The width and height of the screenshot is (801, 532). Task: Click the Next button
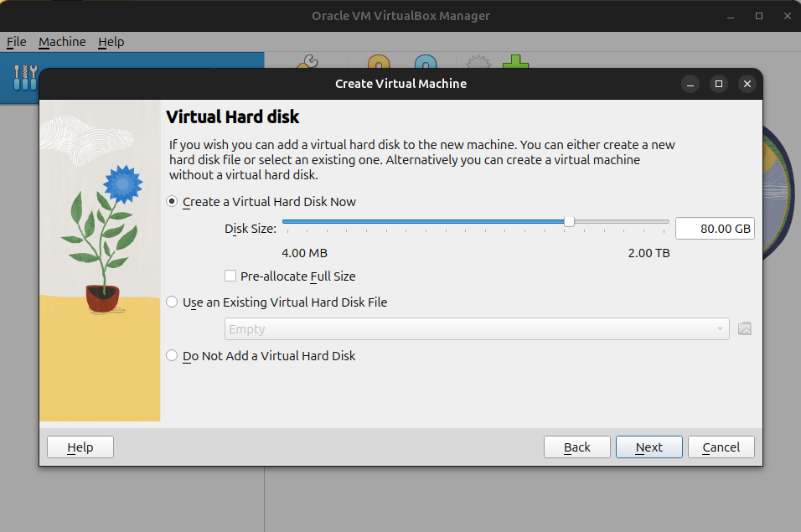[x=649, y=447]
